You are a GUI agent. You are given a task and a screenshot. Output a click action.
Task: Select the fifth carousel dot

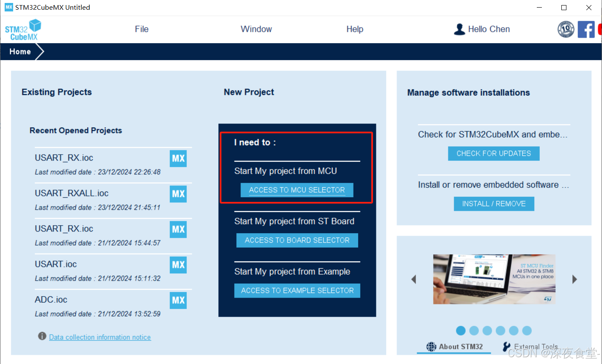click(x=514, y=331)
